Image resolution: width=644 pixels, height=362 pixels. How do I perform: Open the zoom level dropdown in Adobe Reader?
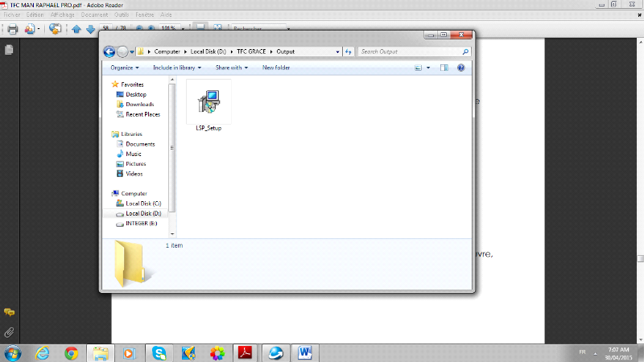pos(184,29)
